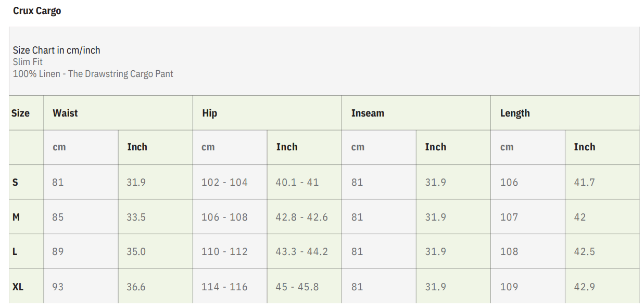644x308 pixels.
Task: Select the S size row label
Action: (15, 182)
